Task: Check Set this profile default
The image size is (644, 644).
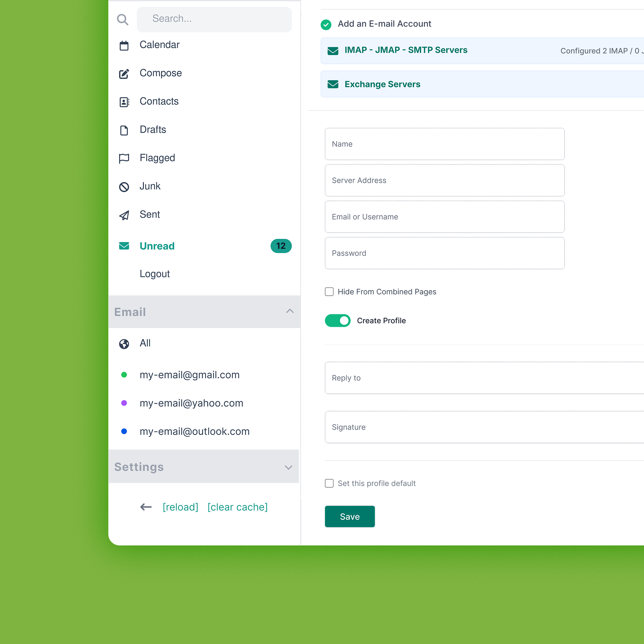Action: [329, 483]
